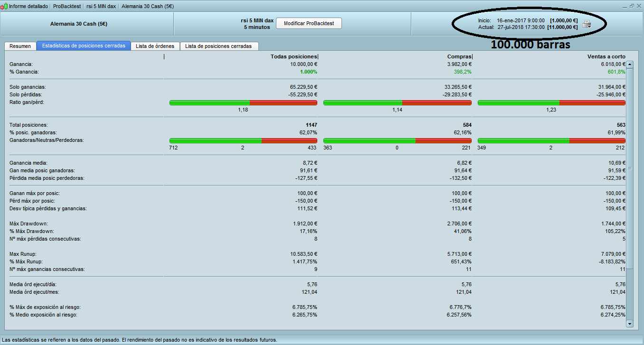Image resolution: width=644 pixels, height=345 pixels.
Task: Click the average winner value 91,61 €
Action: [x=308, y=170]
